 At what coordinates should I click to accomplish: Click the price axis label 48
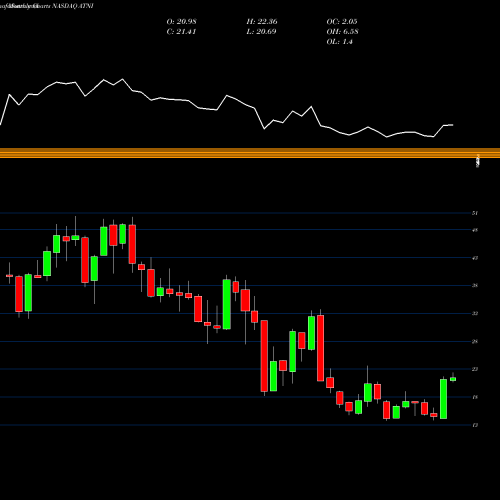pos(475,230)
